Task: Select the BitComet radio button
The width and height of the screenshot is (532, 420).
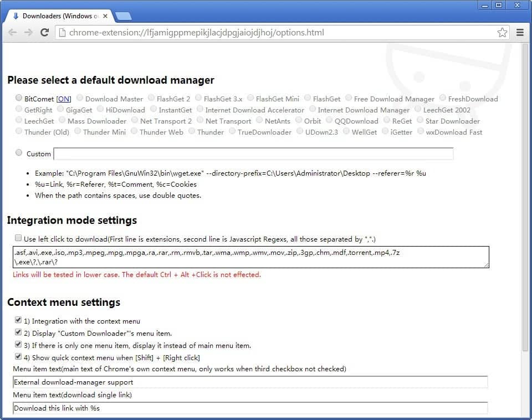Action: click(19, 98)
